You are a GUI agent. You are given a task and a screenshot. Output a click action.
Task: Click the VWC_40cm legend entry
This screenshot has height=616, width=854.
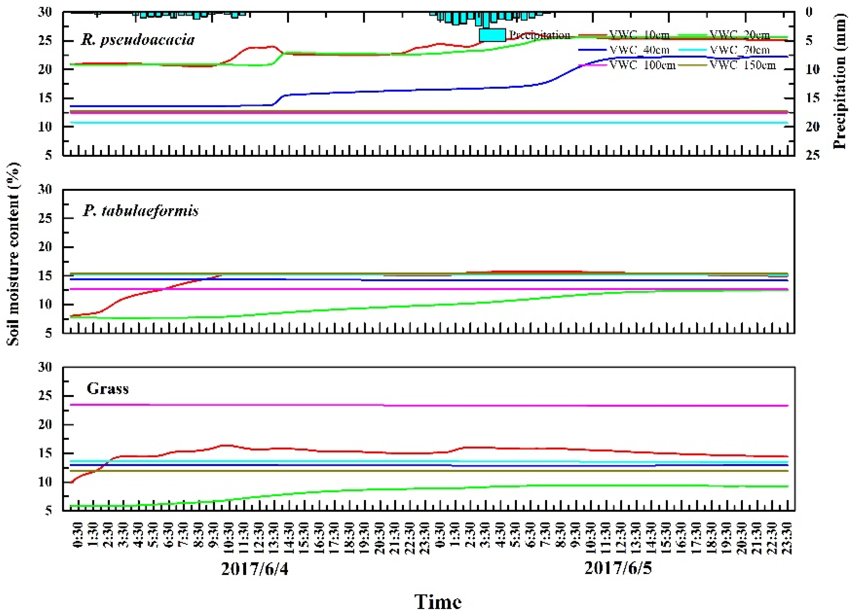[x=639, y=50]
